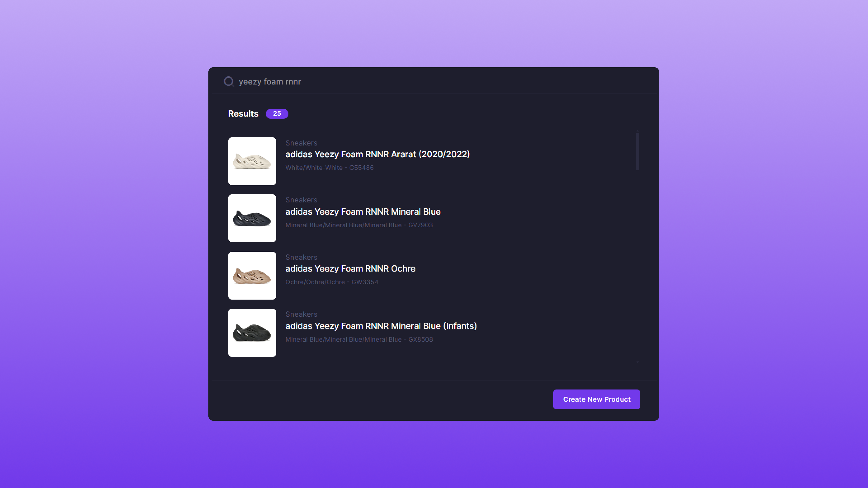Click the Ochre Foam RNNR shoe thumbnail
868x488 pixels.
tap(252, 275)
